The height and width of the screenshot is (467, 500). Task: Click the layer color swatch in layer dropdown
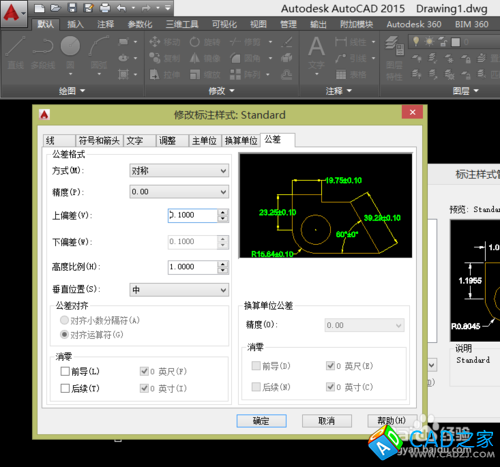coord(455,42)
